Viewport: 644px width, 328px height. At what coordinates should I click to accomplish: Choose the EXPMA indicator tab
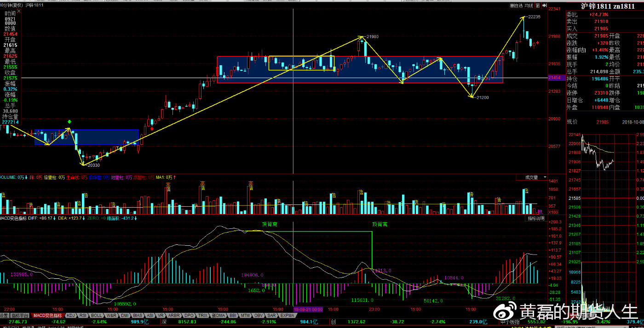click(x=287, y=316)
